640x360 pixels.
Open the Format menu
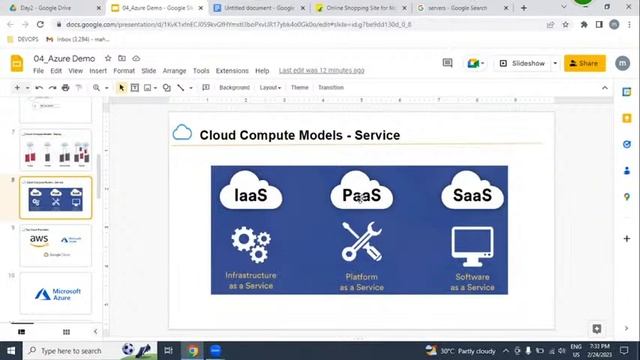click(124, 71)
